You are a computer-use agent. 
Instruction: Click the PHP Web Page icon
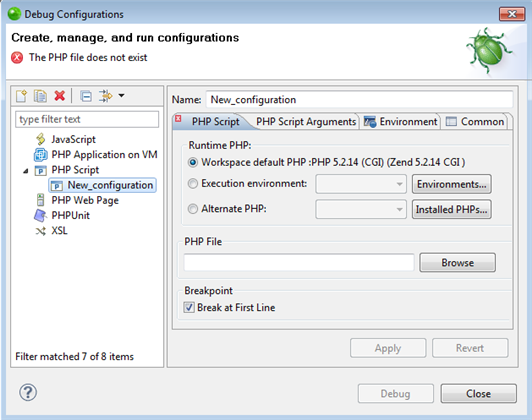tap(40, 200)
